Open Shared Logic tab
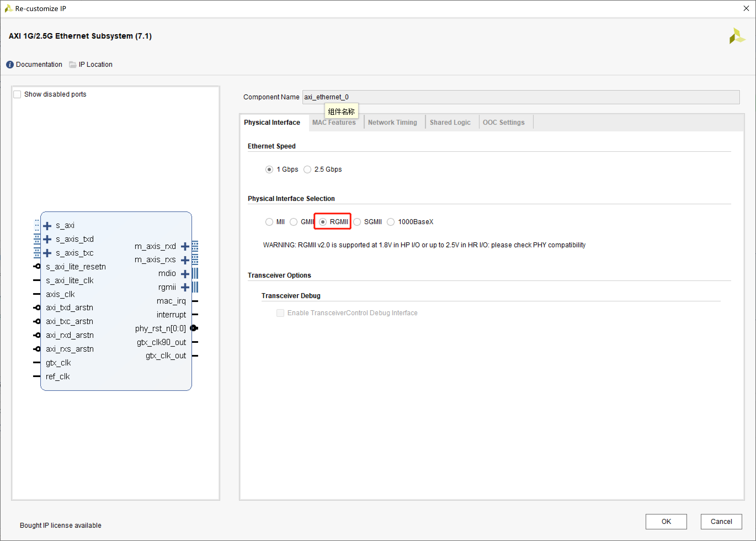The height and width of the screenshot is (541, 756). (450, 122)
